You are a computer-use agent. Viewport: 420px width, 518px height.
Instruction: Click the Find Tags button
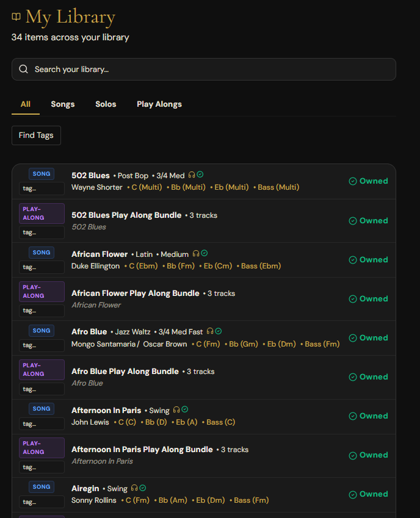click(36, 135)
